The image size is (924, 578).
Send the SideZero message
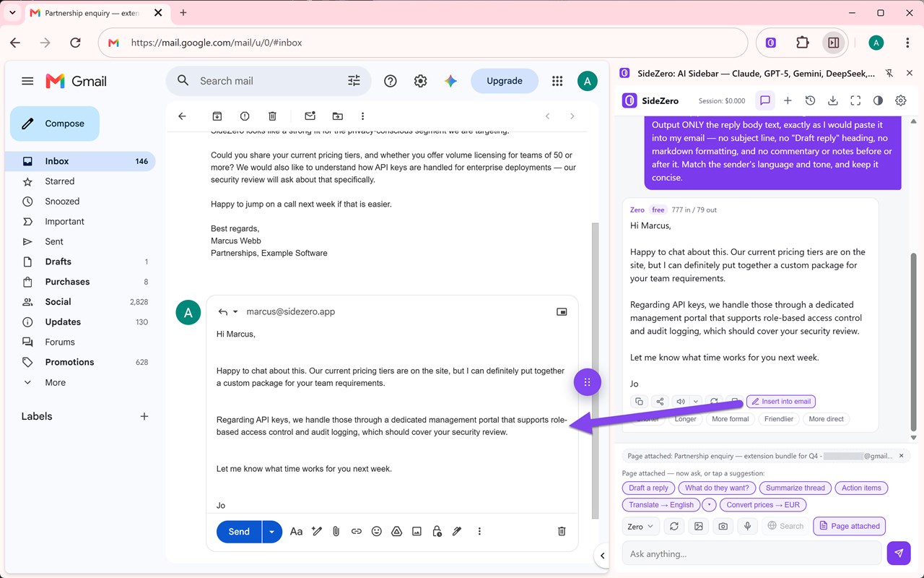pyautogui.click(x=898, y=553)
